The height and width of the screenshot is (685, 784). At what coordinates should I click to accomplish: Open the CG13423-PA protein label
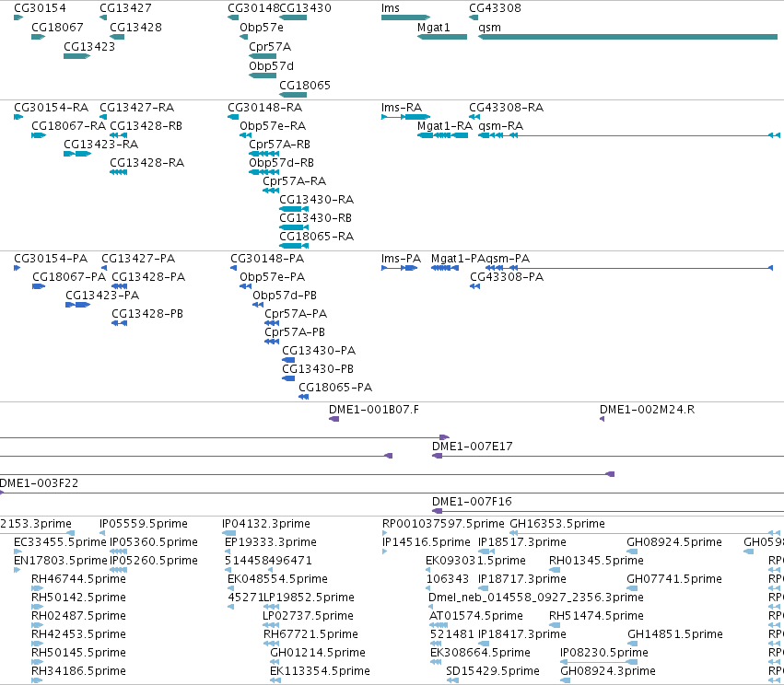coord(102,296)
